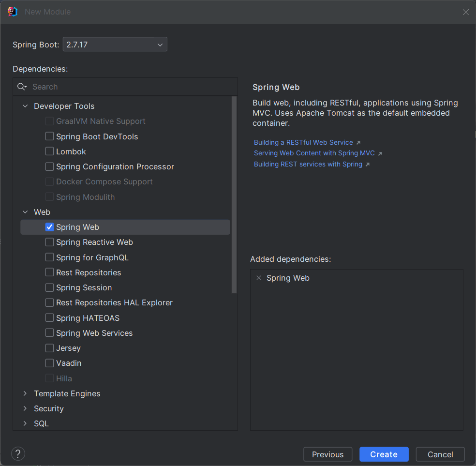This screenshot has width=476, height=466.
Task: Open the help question mark icon
Action: tap(18, 454)
